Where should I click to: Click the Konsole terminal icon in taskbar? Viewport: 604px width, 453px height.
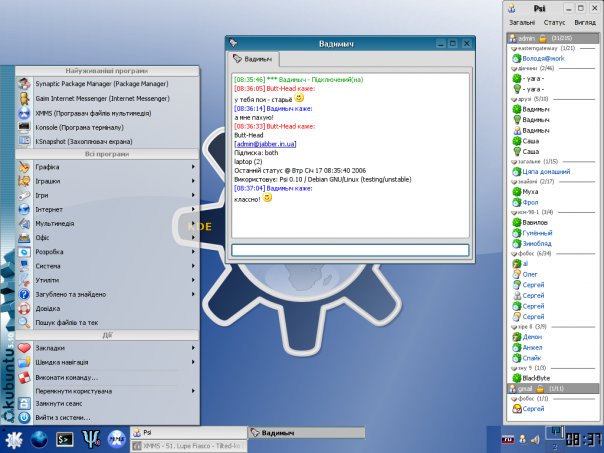point(65,438)
